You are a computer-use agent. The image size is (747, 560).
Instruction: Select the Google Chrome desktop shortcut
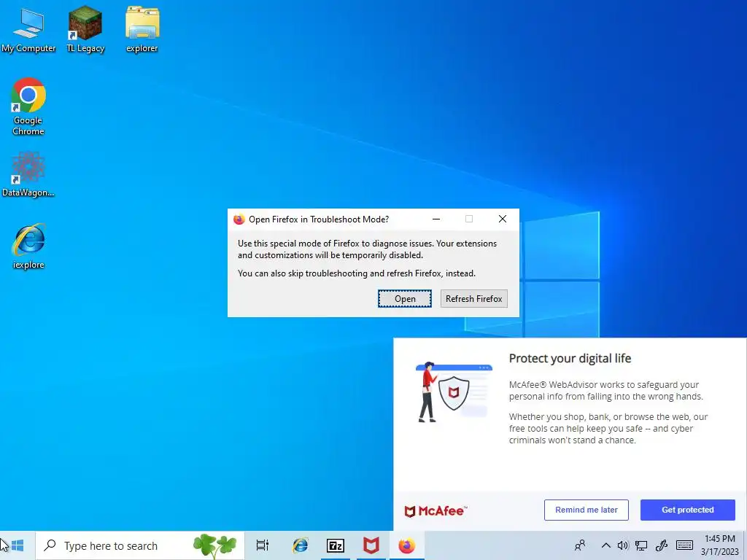(28, 106)
